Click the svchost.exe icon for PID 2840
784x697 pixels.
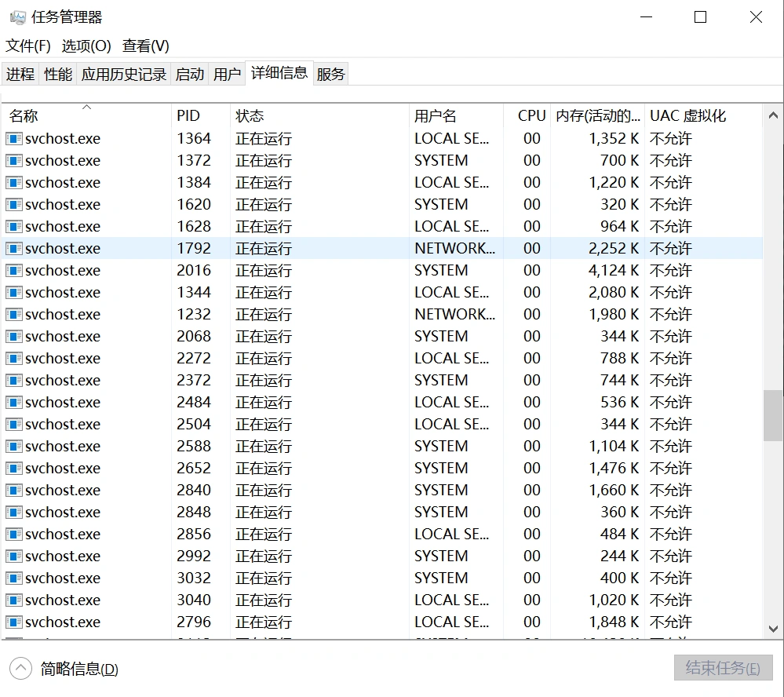click(x=14, y=491)
